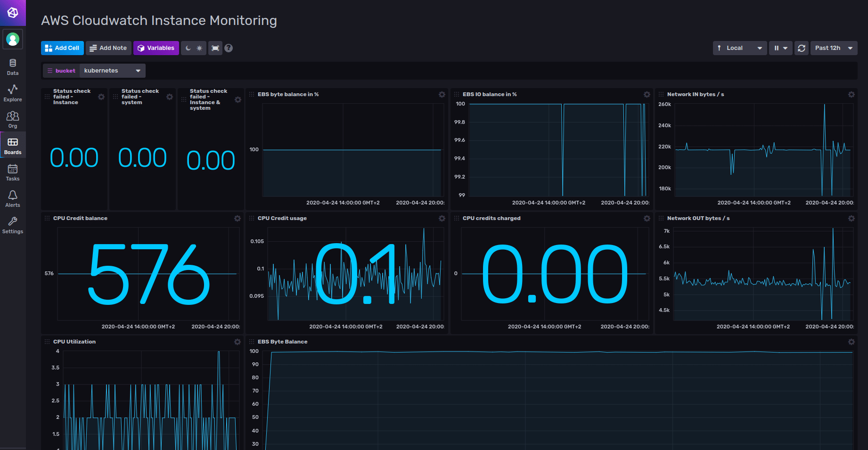Open the Tasks page from the sidebar

click(12, 172)
